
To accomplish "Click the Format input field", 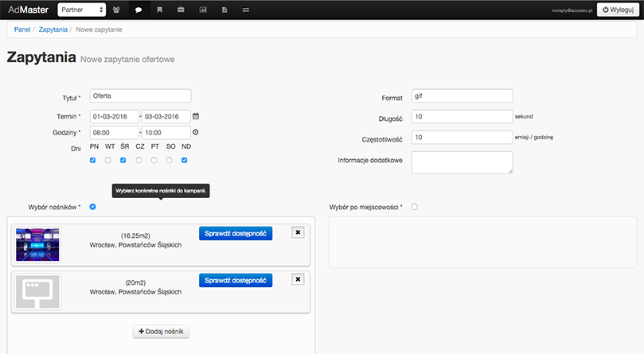I will [x=463, y=95].
